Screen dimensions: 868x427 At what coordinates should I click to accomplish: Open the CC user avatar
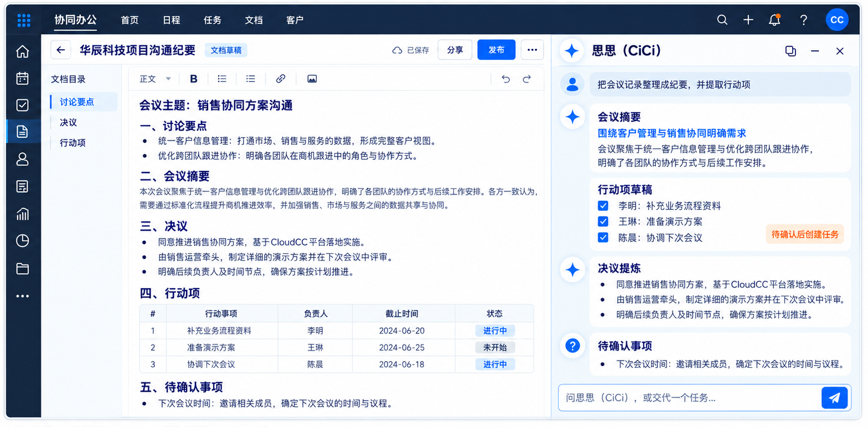[837, 20]
